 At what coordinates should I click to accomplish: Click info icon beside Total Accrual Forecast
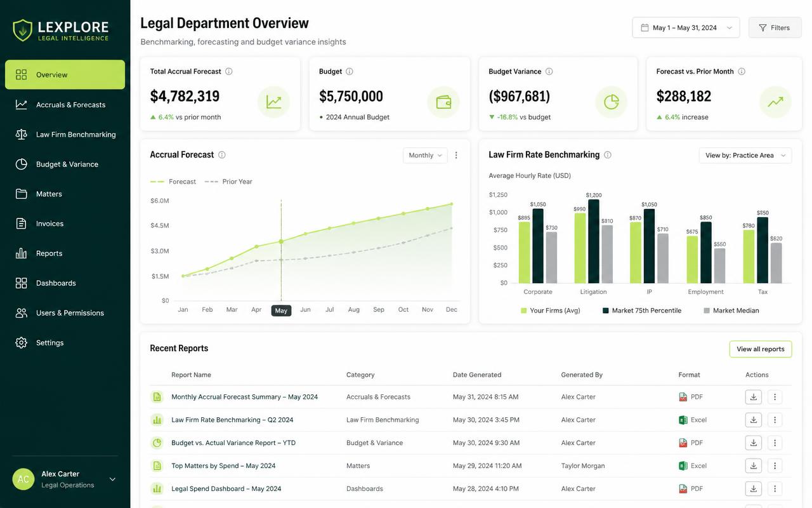(x=229, y=72)
